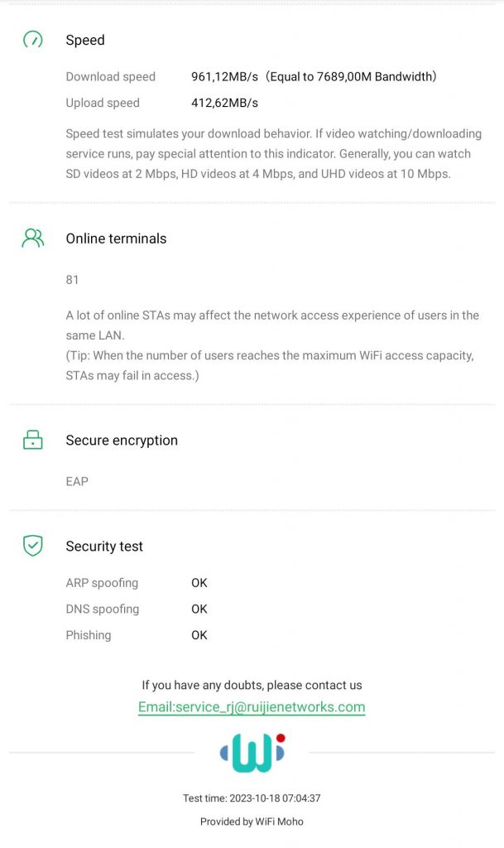This screenshot has width=504, height=848.
Task: Select the Online terminals heading
Action: tap(116, 238)
